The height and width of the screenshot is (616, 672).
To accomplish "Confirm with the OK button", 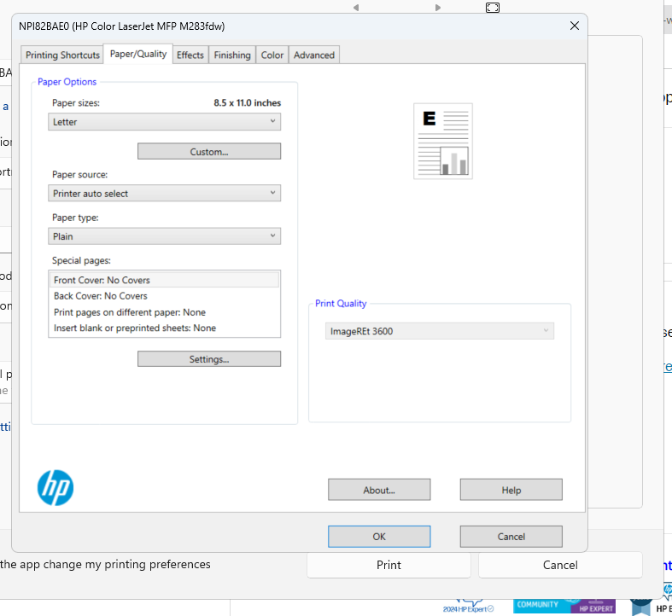I will (379, 537).
